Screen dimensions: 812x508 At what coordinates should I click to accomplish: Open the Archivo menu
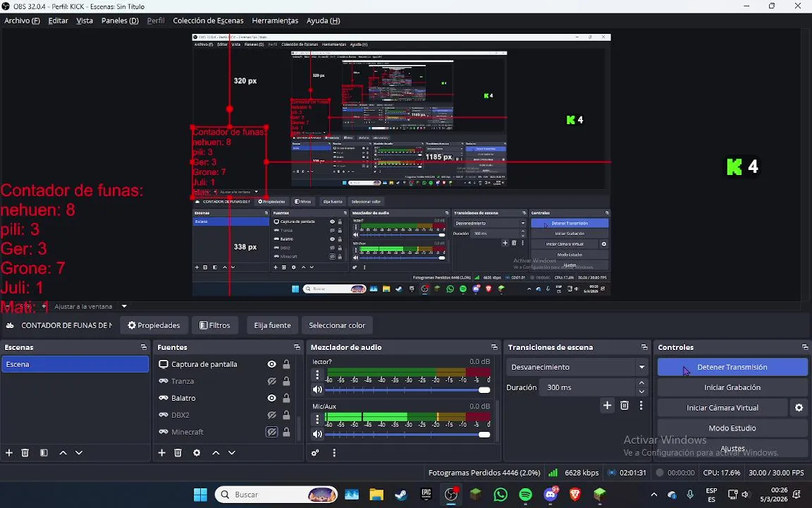(x=22, y=20)
